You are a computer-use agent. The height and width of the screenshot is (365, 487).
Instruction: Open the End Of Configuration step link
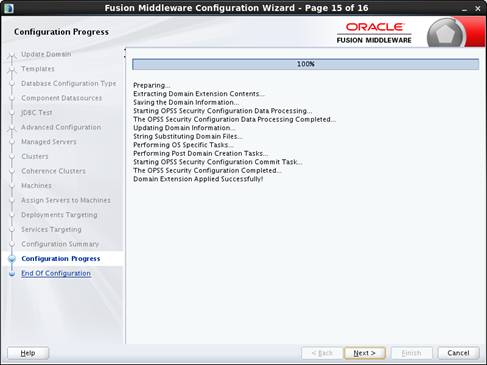(x=56, y=273)
